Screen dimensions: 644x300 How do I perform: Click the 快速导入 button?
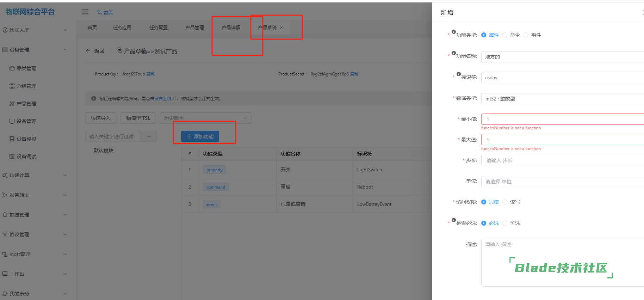[x=101, y=118]
